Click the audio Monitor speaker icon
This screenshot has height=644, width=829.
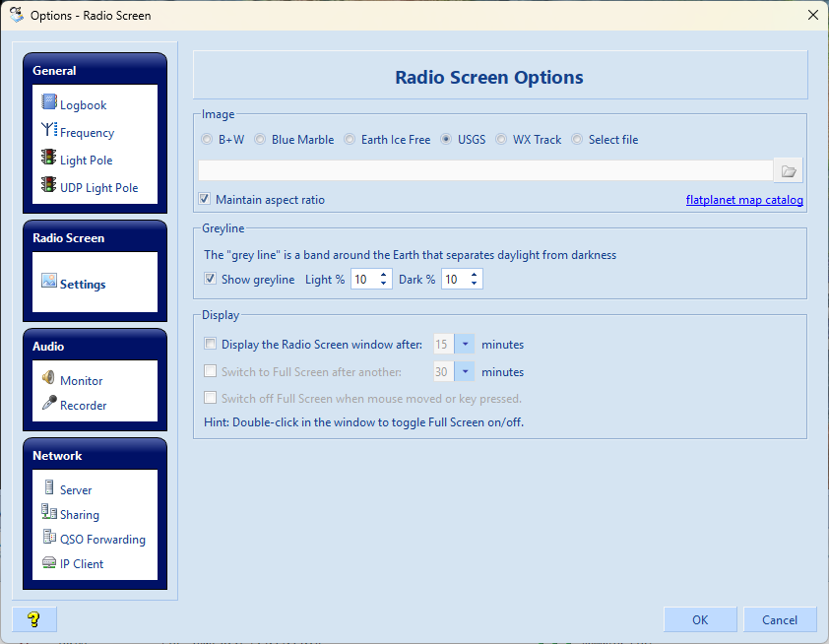(x=49, y=378)
